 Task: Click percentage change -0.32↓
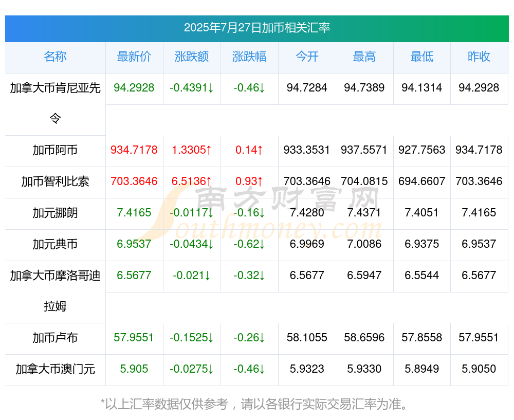[249, 276]
